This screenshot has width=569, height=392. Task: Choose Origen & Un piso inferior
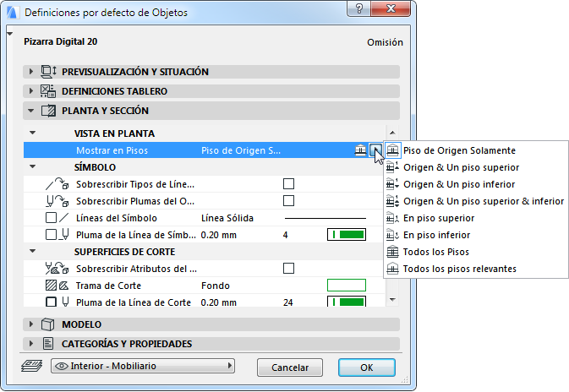[476, 184]
